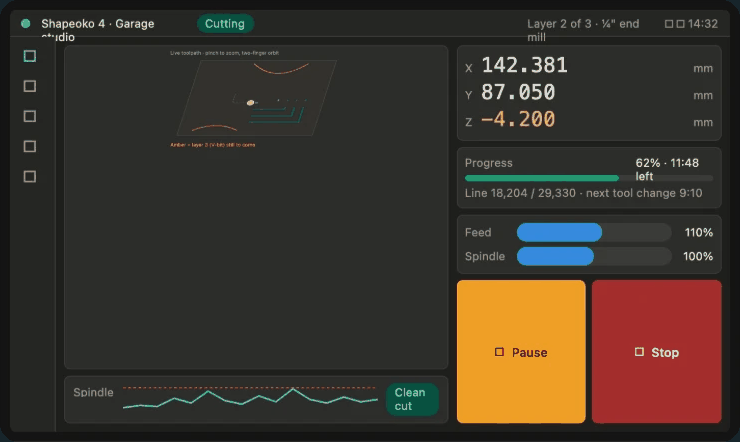Click the 14:32 clock
Screen dimensions: 740x442
703,24
